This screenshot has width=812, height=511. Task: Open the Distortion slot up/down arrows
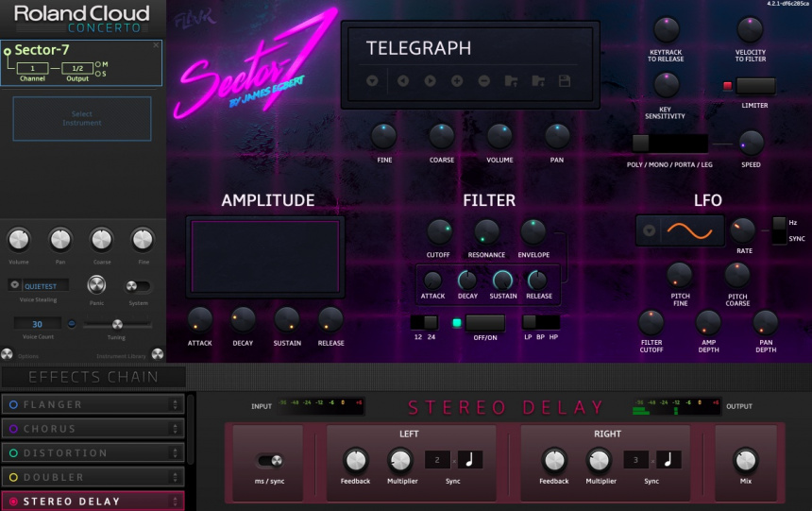[175, 453]
